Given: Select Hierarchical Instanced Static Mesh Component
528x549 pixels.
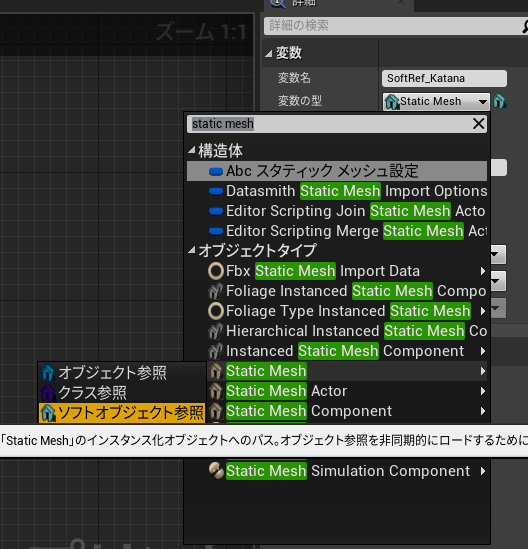Looking at the screenshot, I should (337, 331).
